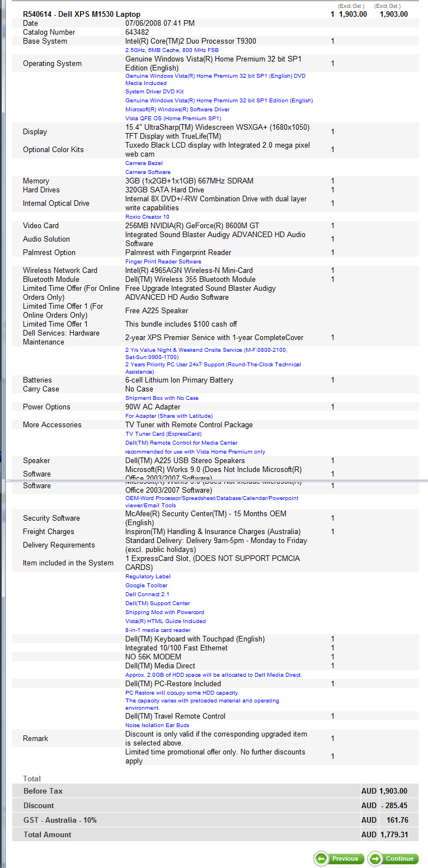Image resolution: width=428 pixels, height=868 pixels.
Task: Select This bundle includes $100 cash off
Action: 181,324
